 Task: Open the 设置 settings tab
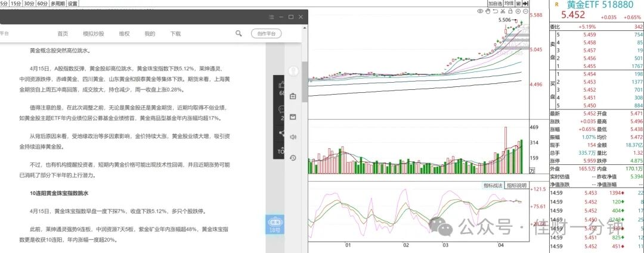[x=73, y=4]
